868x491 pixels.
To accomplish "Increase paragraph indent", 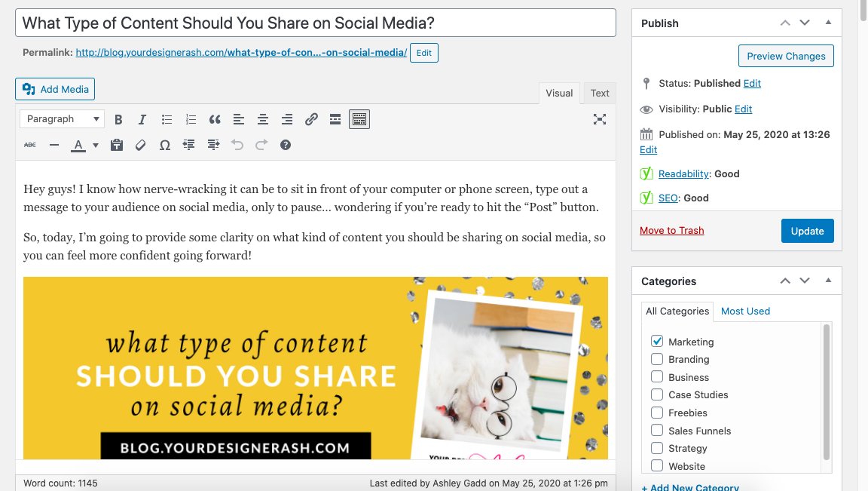I will 213,146.
